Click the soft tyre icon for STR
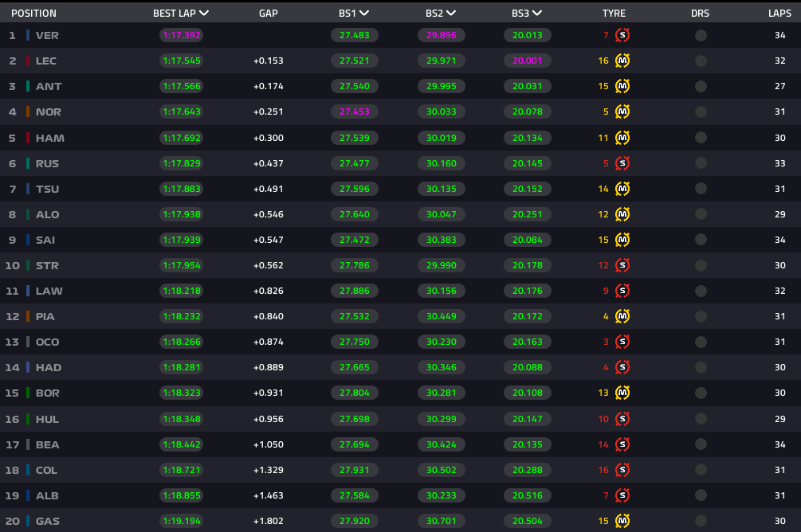 pos(622,265)
